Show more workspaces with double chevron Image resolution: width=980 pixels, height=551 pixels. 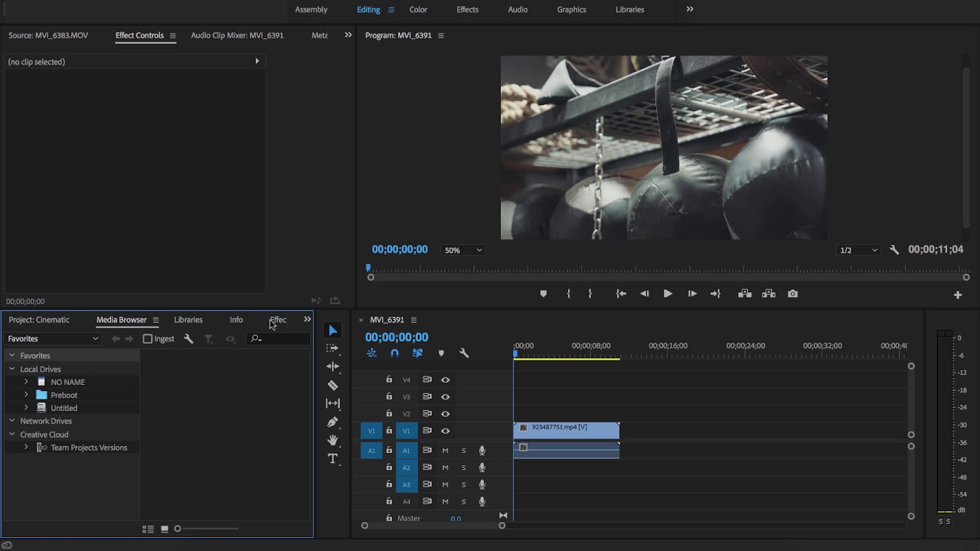tap(690, 9)
